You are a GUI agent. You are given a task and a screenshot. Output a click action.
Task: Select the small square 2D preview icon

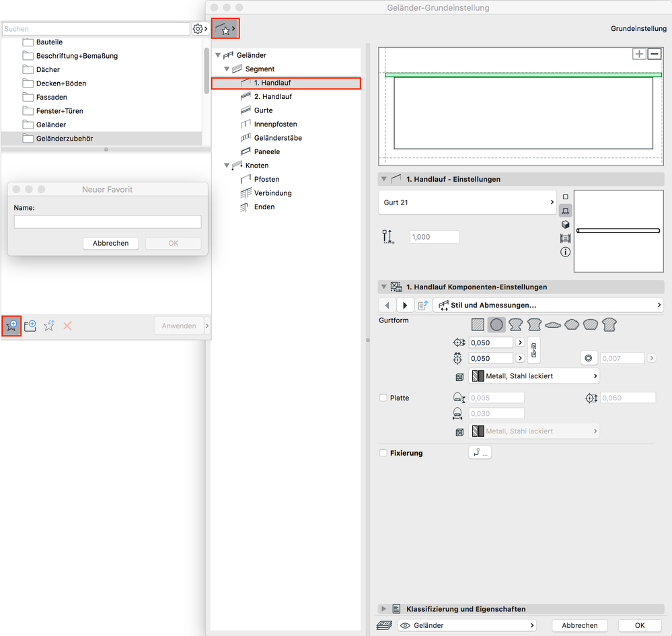565,197
